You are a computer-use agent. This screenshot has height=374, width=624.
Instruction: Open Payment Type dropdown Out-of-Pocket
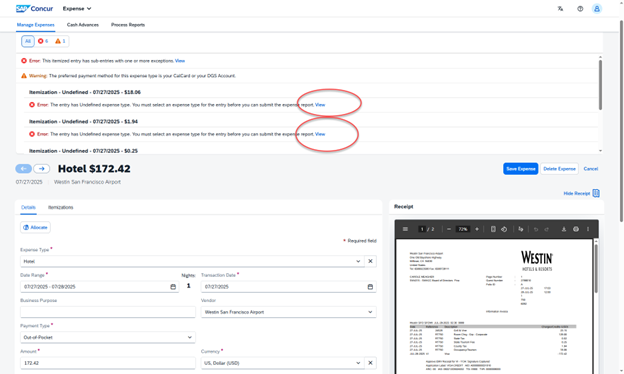coord(108,337)
